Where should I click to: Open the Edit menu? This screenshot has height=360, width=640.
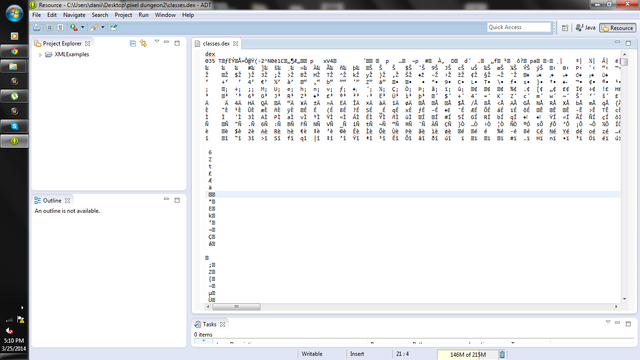pos(52,15)
